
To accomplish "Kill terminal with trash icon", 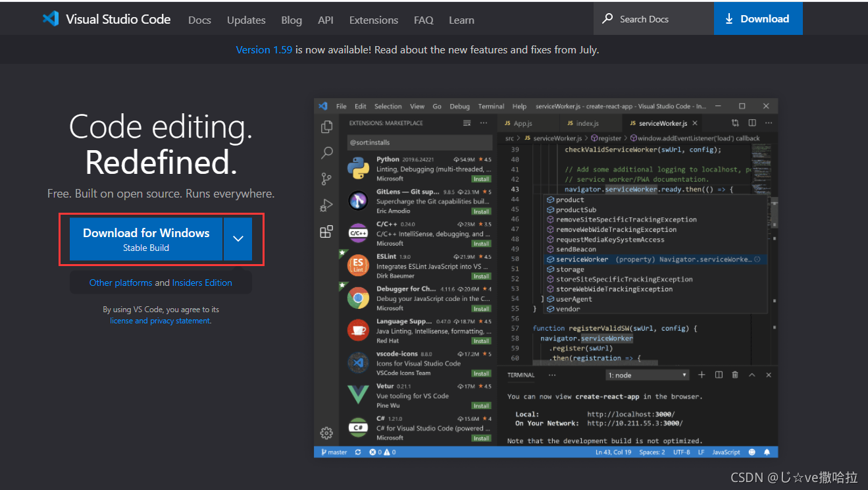I will (735, 375).
